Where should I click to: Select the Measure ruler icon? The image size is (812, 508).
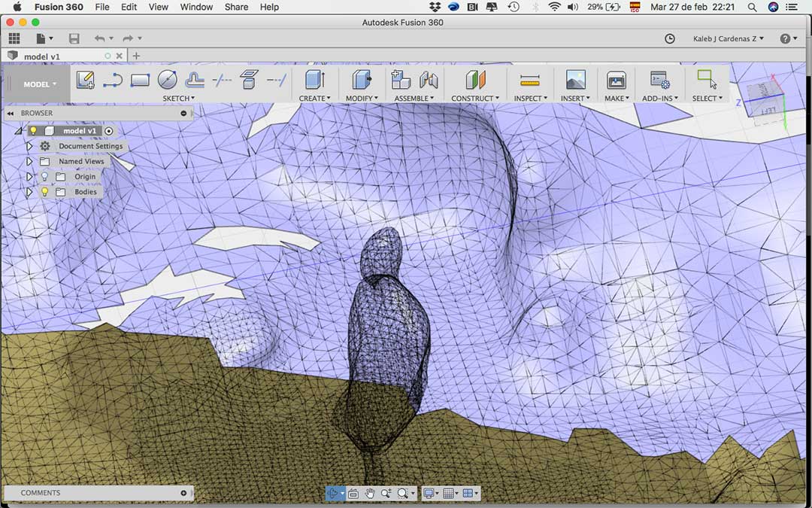pos(530,81)
